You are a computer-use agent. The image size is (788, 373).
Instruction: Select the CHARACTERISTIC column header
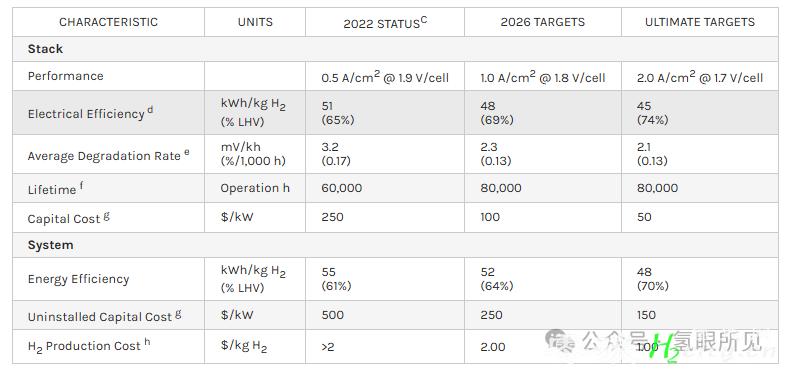[108, 22]
